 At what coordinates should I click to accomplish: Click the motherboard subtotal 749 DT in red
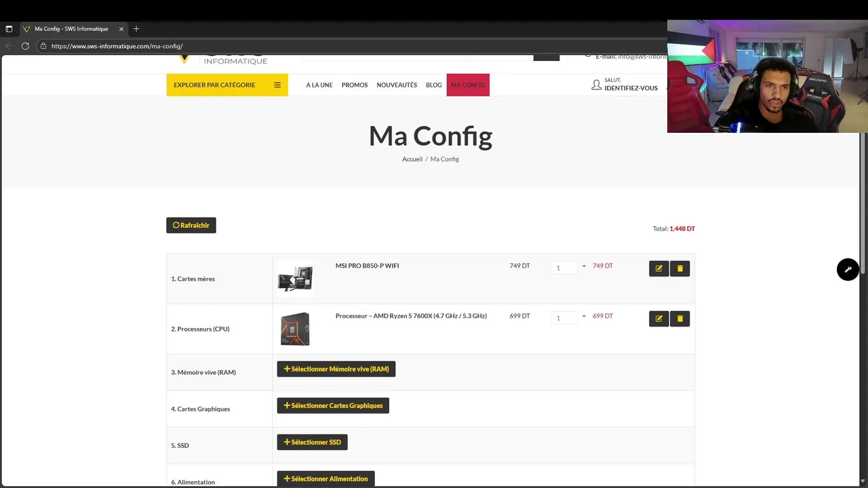point(603,266)
